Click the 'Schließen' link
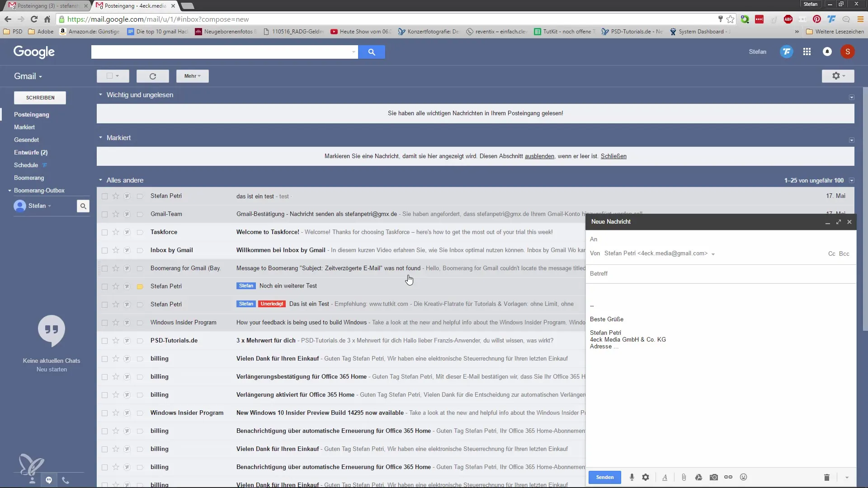The width and height of the screenshot is (868, 488). (x=613, y=156)
